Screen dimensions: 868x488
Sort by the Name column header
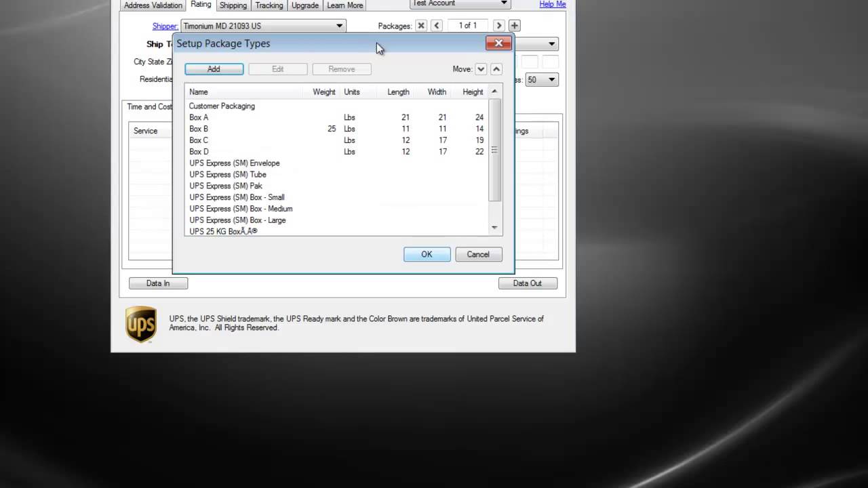pos(243,92)
